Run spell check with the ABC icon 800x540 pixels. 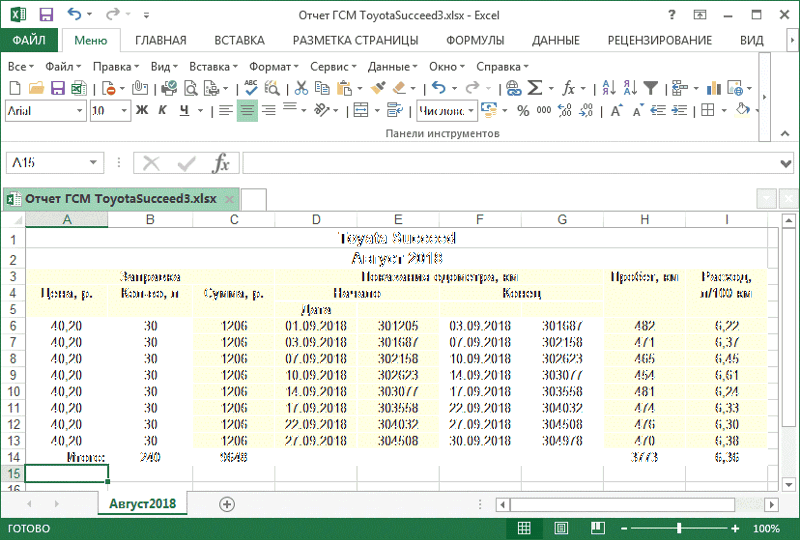(251, 88)
